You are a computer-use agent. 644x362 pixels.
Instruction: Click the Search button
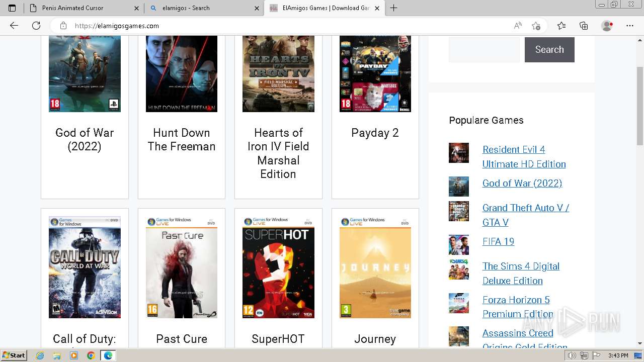(549, 49)
